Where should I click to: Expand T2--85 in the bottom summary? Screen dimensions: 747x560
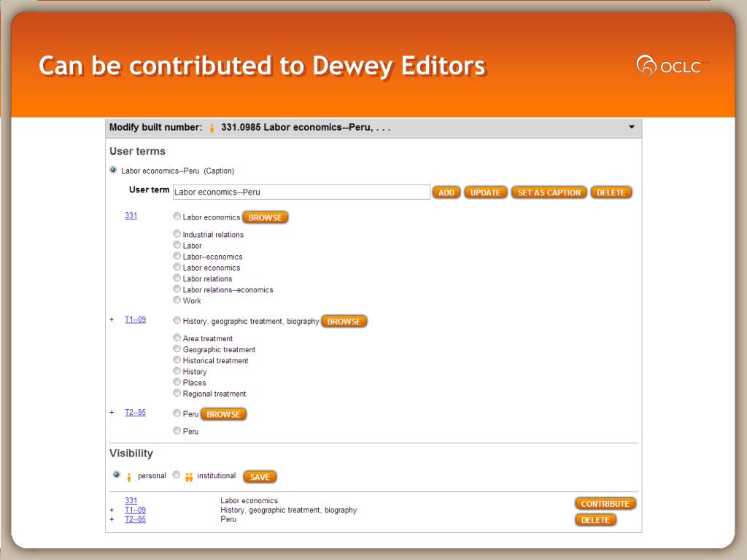pos(112,519)
